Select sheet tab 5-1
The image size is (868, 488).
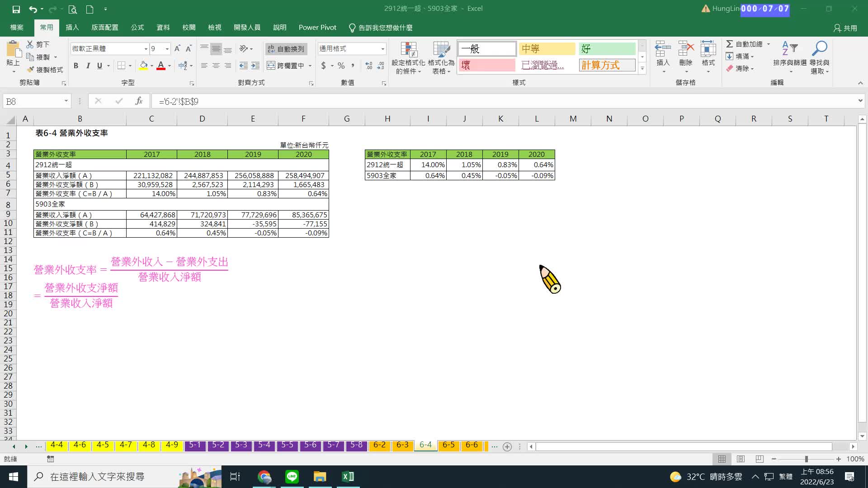[195, 445]
